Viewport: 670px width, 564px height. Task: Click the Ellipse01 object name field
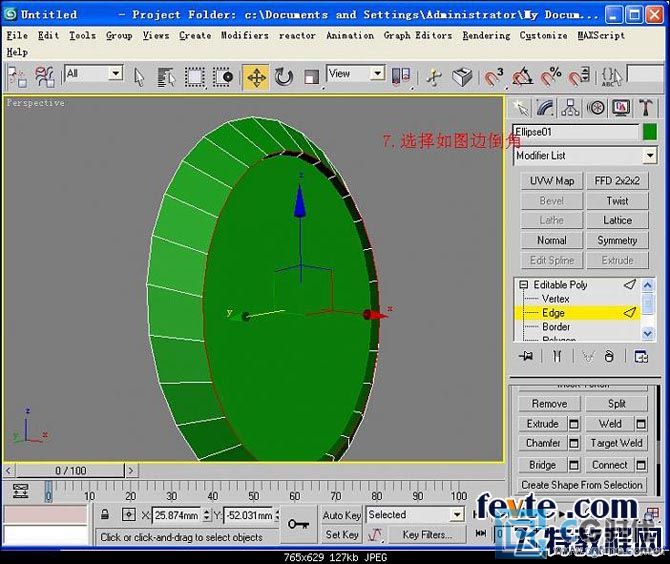pyautogui.click(x=576, y=132)
